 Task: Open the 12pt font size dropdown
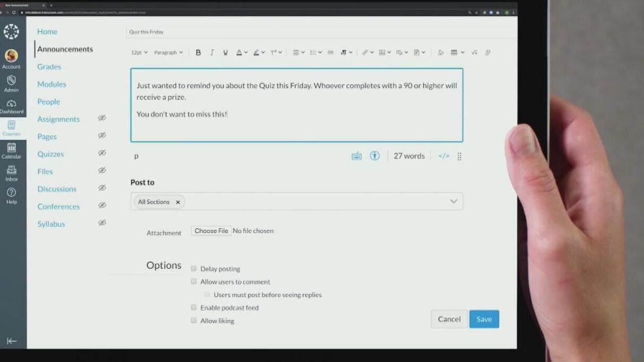point(139,53)
